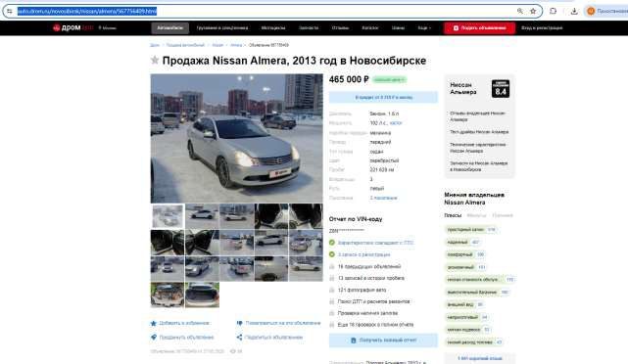Click the link below the opinion tags to all owner reviews

click(479, 358)
